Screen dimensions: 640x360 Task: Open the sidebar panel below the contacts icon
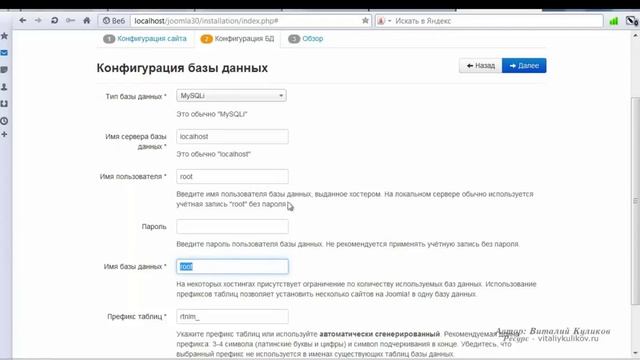4,104
